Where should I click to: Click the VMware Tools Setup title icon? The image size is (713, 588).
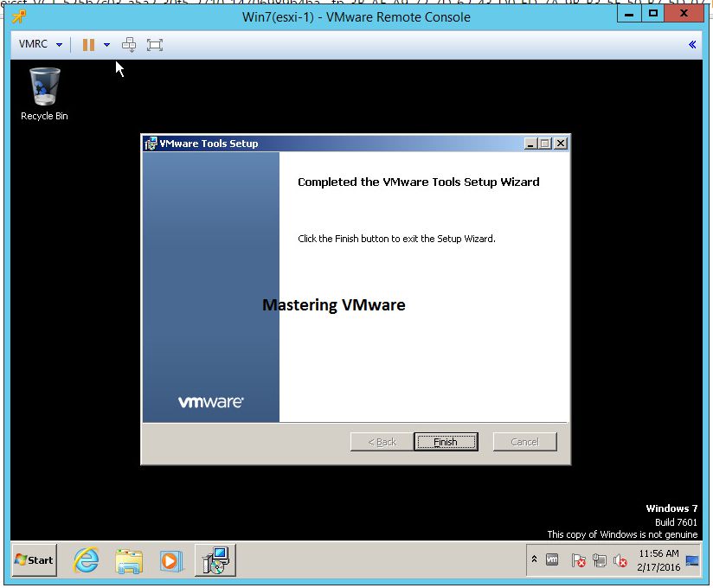point(151,144)
